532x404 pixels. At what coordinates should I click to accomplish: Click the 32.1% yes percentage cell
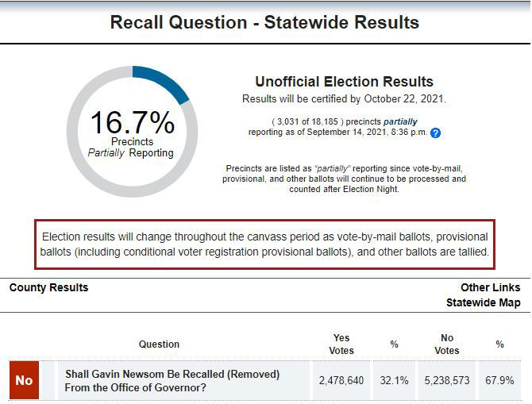pyautogui.click(x=394, y=381)
